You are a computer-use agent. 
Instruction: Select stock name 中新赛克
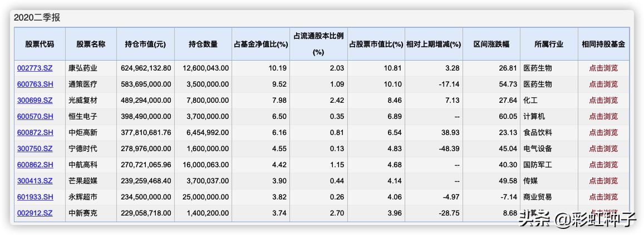click(x=83, y=213)
